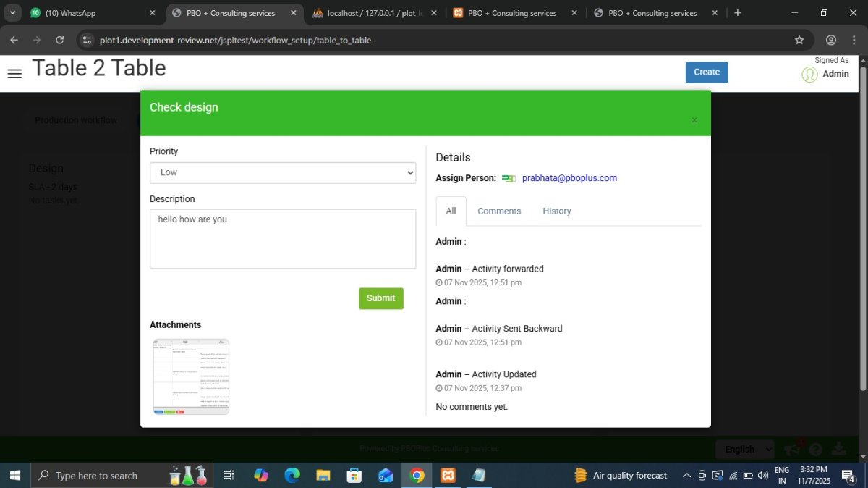Open the prabhata@pboplus.com email link

(569, 178)
